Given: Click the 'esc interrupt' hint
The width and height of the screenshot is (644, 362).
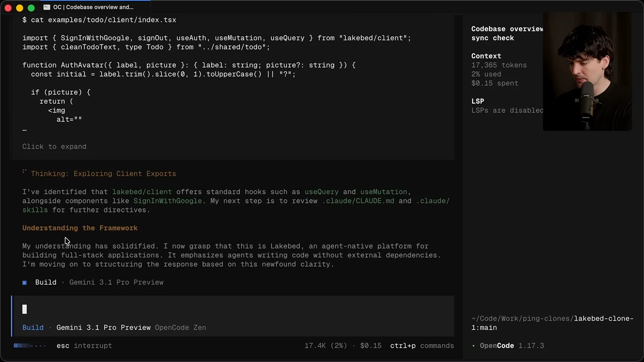Looking at the screenshot, I should coord(84,346).
